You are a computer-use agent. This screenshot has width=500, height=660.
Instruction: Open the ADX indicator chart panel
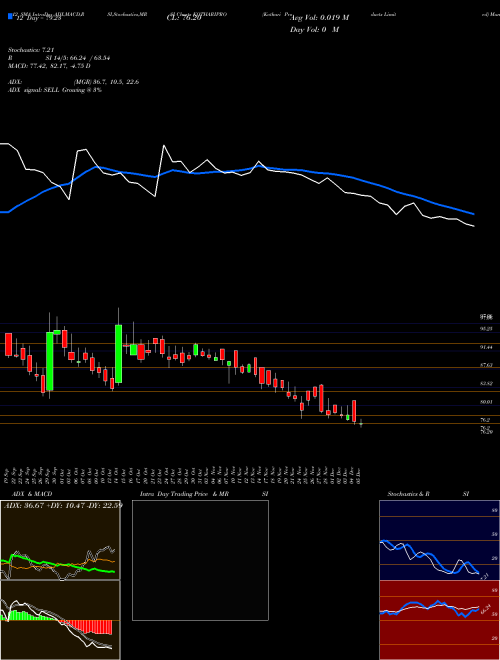60,540
